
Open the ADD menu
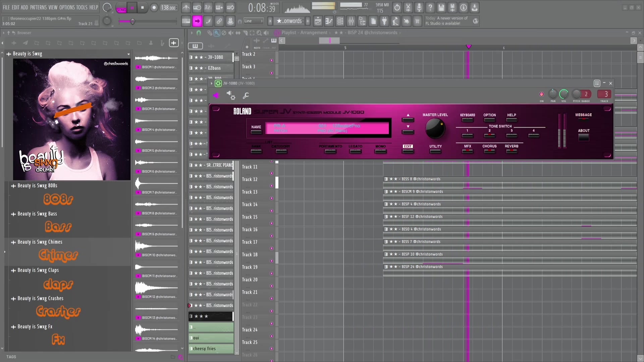click(x=24, y=7)
